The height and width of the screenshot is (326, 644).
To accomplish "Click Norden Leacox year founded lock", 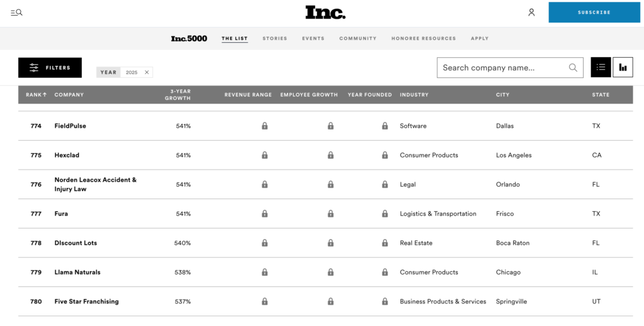I will 385,185.
